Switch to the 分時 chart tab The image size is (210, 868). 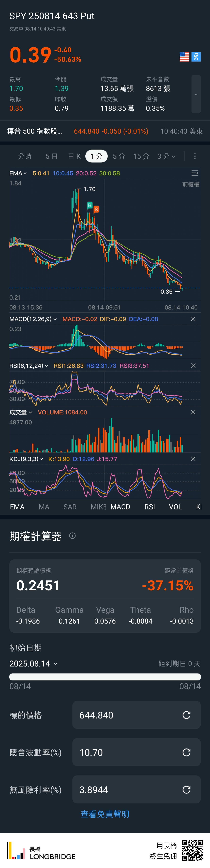click(25, 156)
